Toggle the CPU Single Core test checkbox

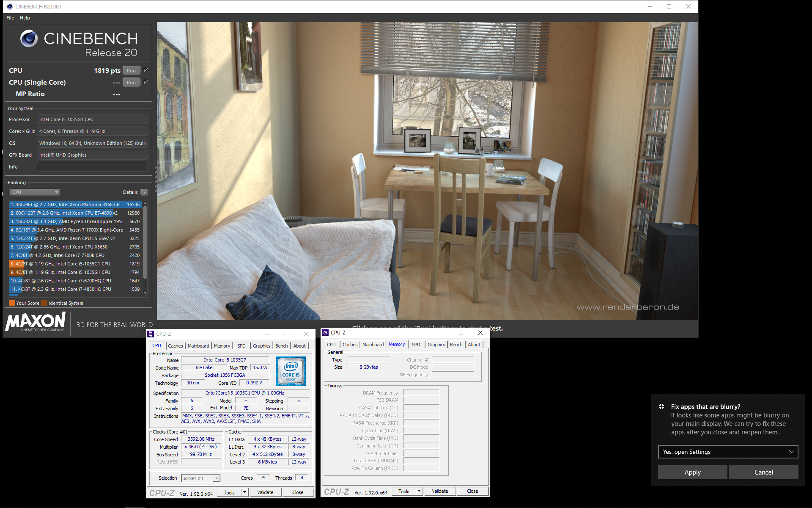(145, 82)
